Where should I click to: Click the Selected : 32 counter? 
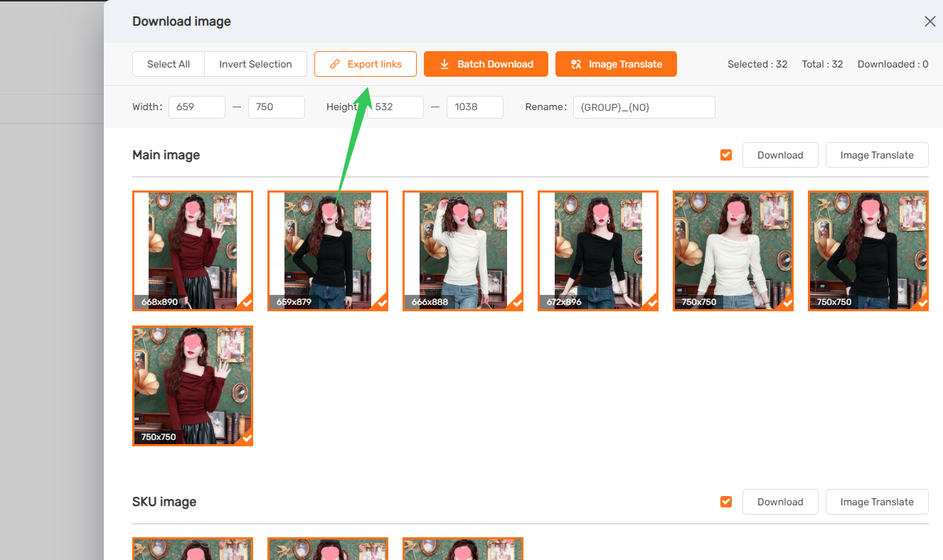(x=757, y=64)
